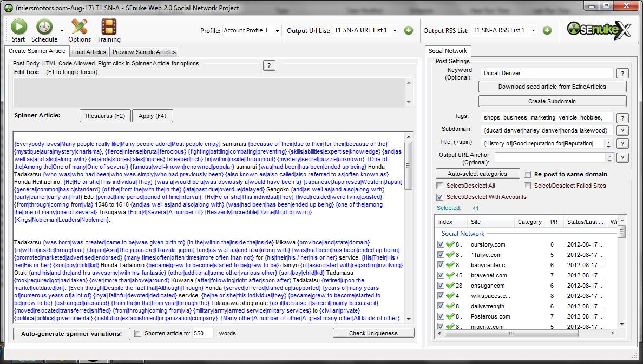This screenshot has height=364, width=643.
Task: Open the Account Profile 1 dropdown
Action: [x=277, y=30]
